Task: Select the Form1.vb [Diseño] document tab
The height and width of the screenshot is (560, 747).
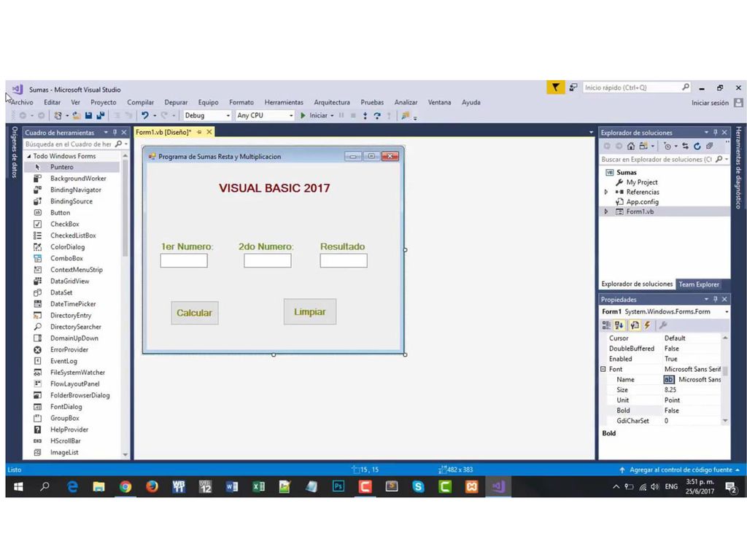Action: pyautogui.click(x=163, y=133)
